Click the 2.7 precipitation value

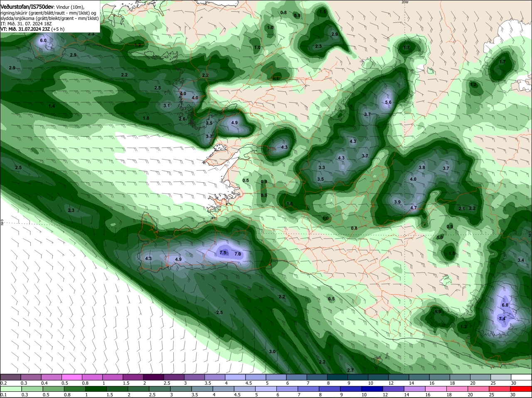point(350,370)
